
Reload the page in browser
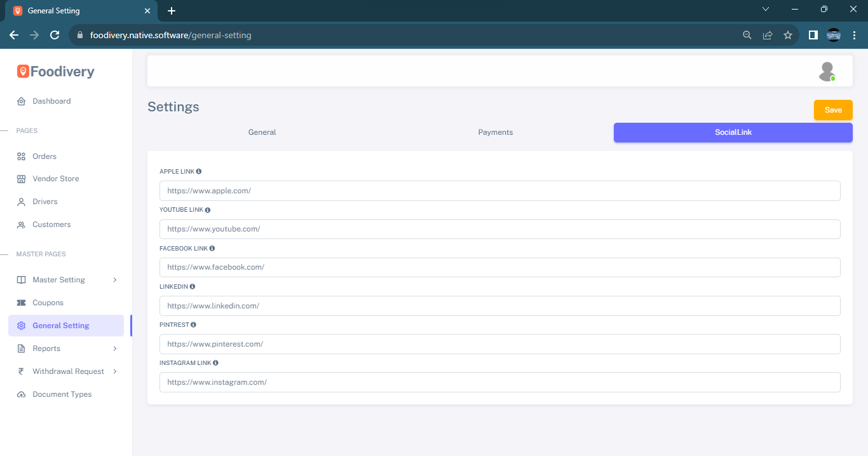(55, 35)
